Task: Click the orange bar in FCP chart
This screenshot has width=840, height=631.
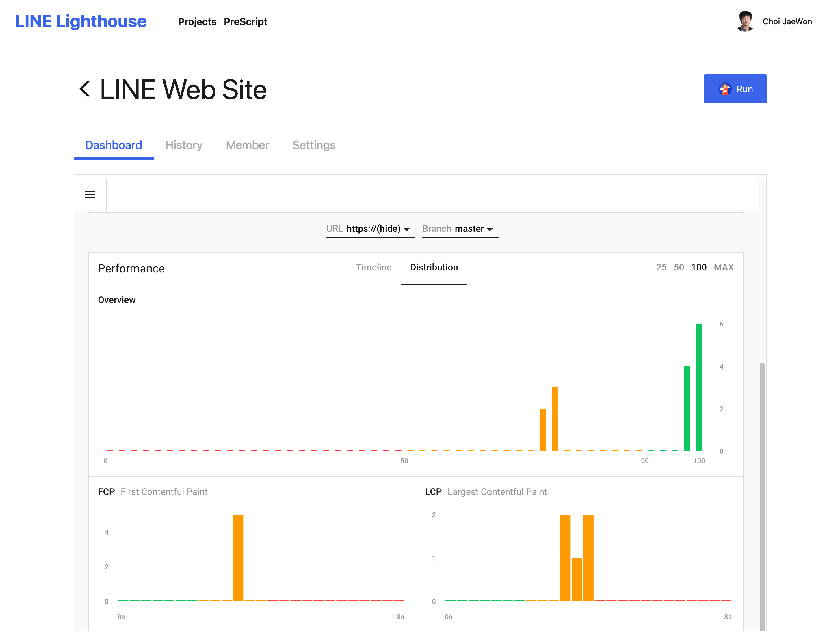Action: tap(238, 558)
